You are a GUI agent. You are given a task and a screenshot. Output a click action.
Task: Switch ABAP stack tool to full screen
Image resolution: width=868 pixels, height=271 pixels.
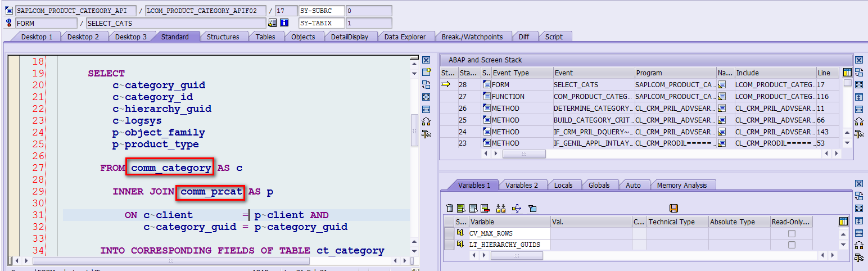click(x=858, y=84)
